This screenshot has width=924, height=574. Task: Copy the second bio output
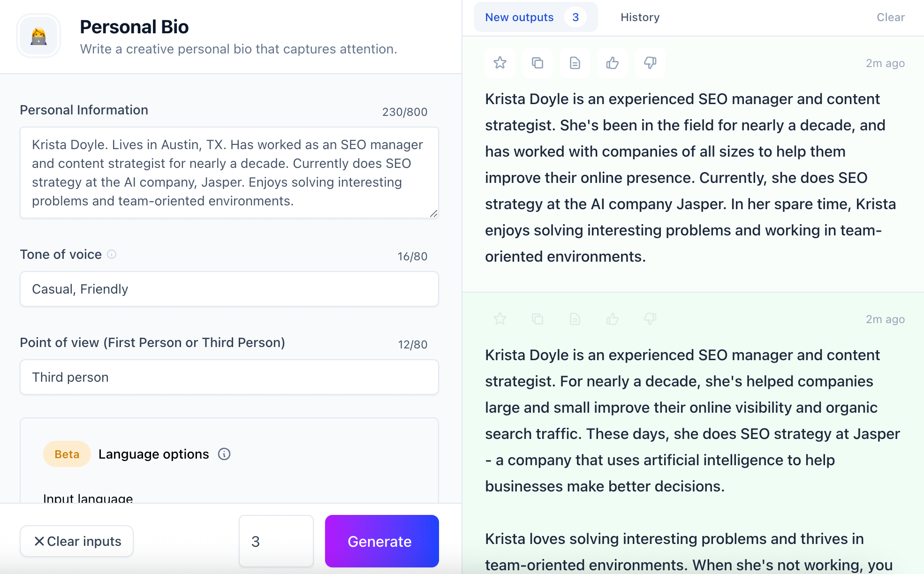[x=538, y=319]
